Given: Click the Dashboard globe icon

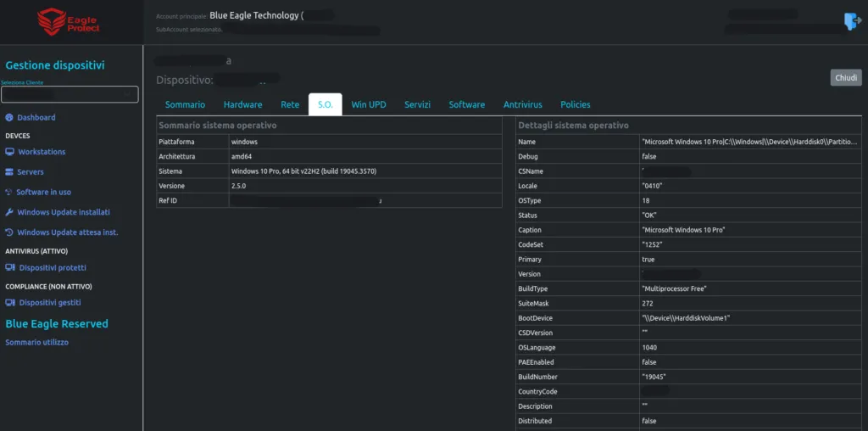Looking at the screenshot, I should coord(8,117).
